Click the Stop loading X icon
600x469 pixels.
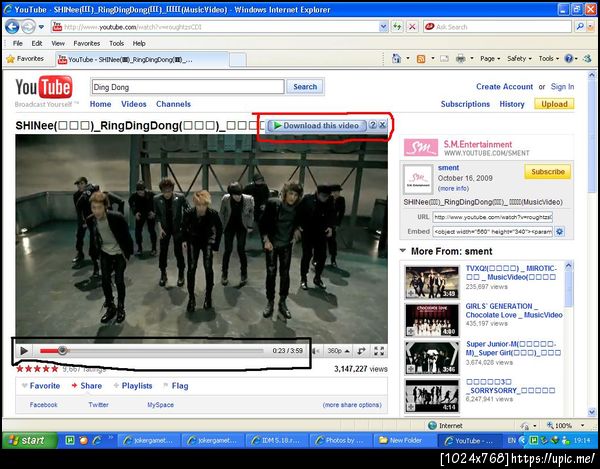tap(412, 27)
